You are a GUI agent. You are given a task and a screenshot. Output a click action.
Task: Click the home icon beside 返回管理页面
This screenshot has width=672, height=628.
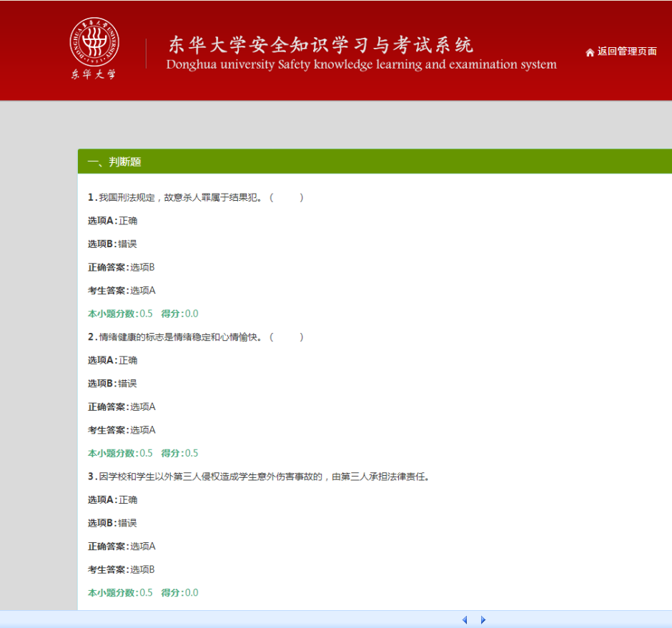coord(590,52)
